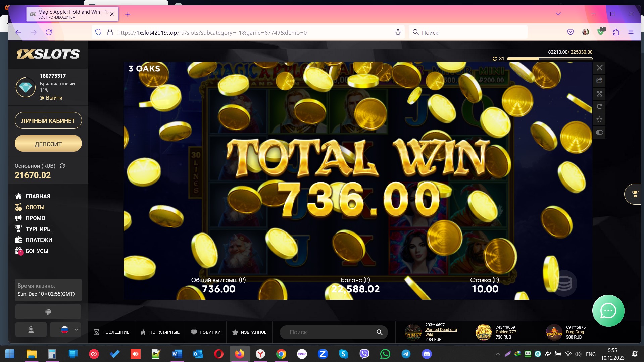Screen dimensions: 644x362
Task: Click the diamond VIP status icon
Action: tap(26, 87)
